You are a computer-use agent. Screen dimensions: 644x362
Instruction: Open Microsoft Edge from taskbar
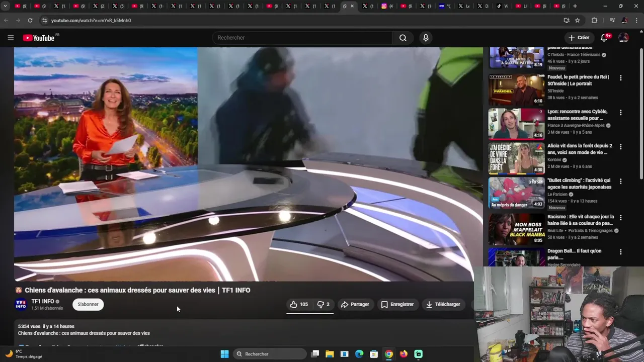click(359, 354)
